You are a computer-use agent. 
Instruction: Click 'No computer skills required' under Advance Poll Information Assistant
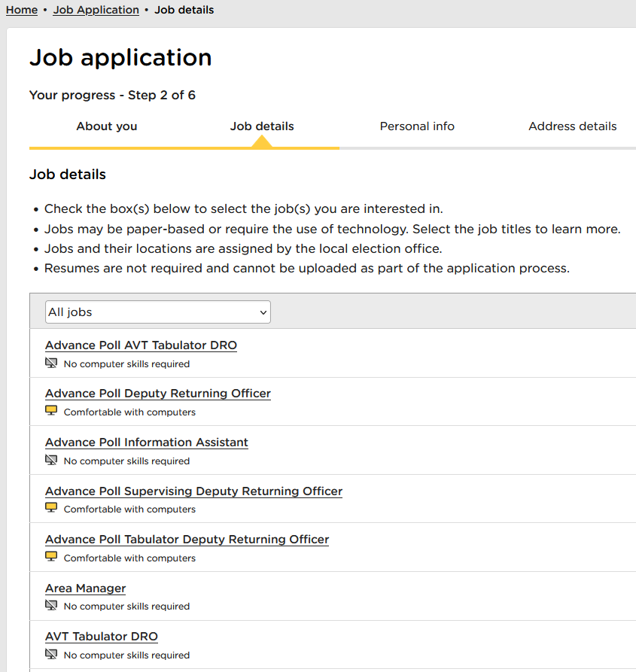(x=127, y=461)
